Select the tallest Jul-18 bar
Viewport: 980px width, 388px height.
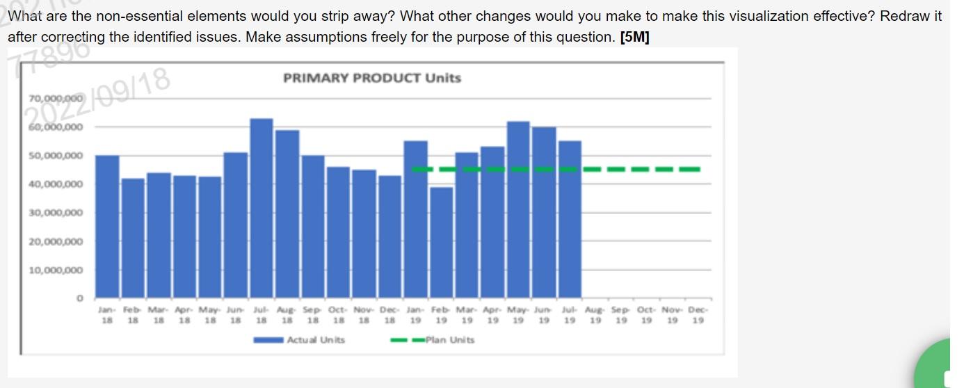pyautogui.click(x=262, y=208)
